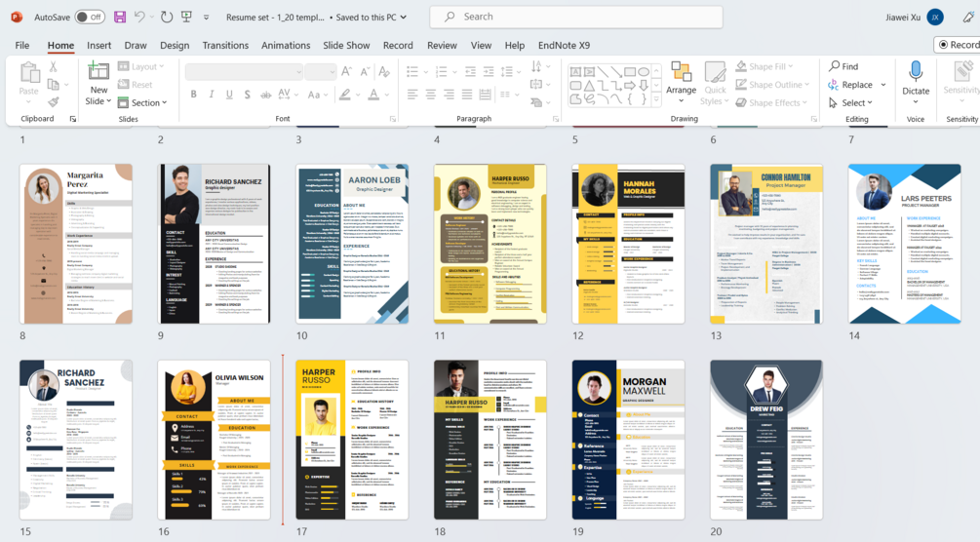Switch to the Design tab
The height and width of the screenshot is (542, 980).
[175, 45]
